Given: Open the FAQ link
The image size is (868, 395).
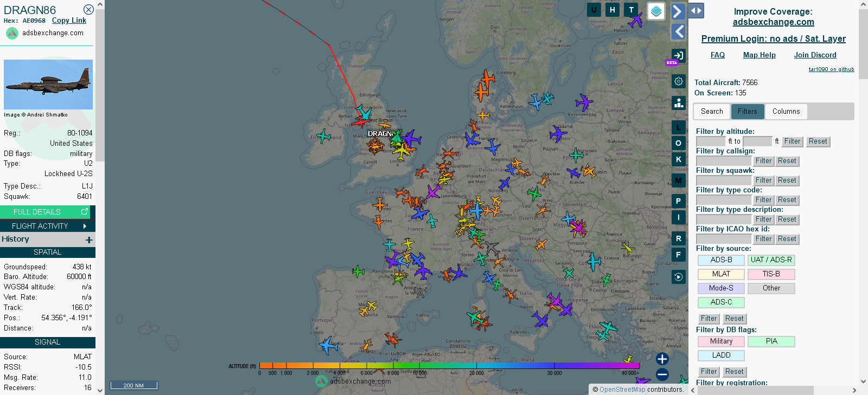Looking at the screenshot, I should (718, 55).
